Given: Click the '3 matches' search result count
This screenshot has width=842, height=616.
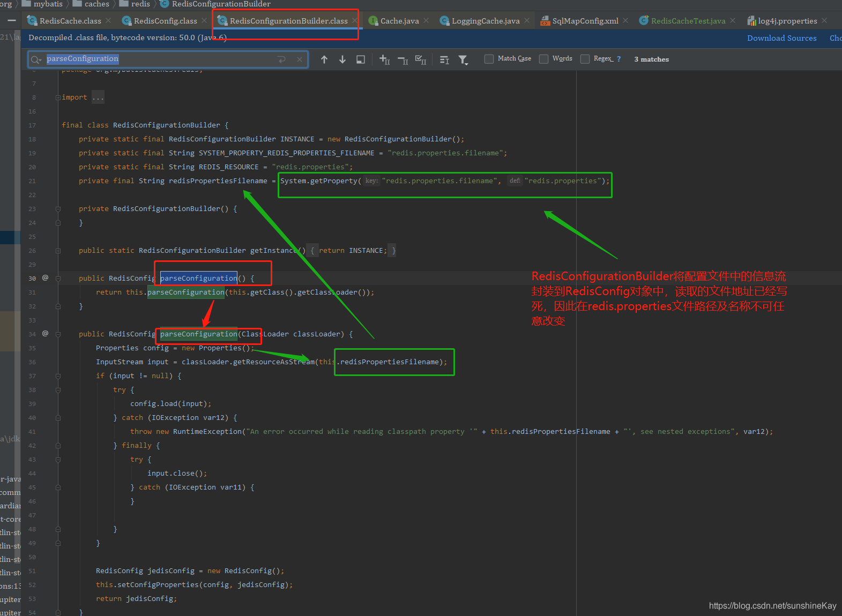Looking at the screenshot, I should [x=651, y=59].
